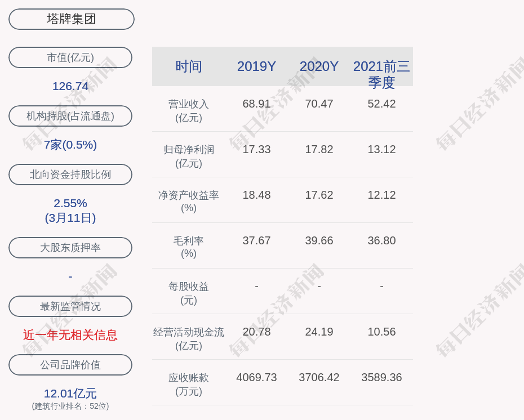The image size is (524, 420).
Task: Click the brand value 12.01亿元 text
Action: [70, 394]
